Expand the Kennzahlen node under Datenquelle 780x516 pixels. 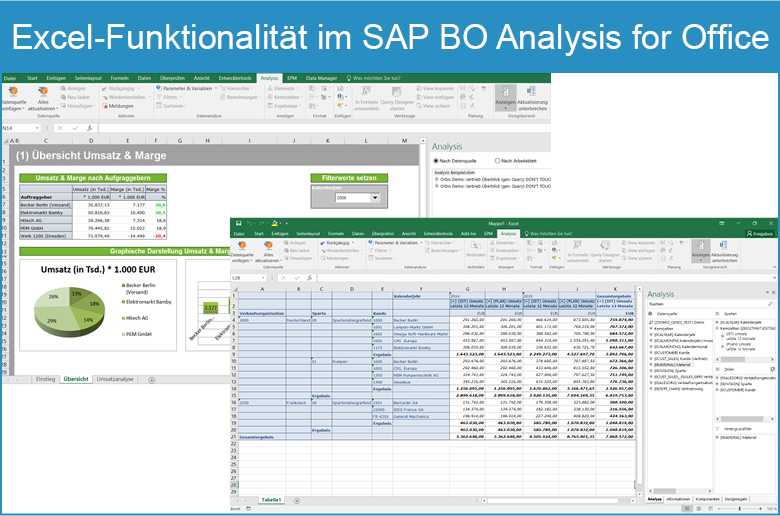click(x=651, y=328)
